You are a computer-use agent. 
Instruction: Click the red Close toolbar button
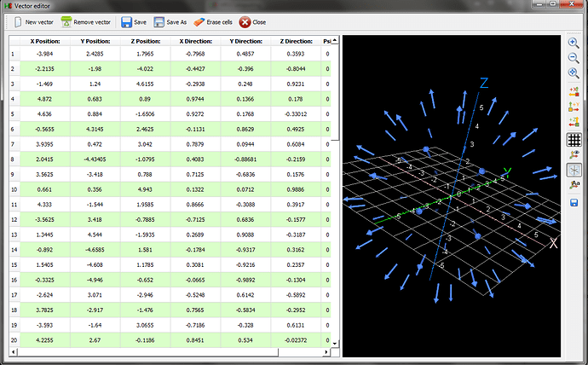coord(252,22)
